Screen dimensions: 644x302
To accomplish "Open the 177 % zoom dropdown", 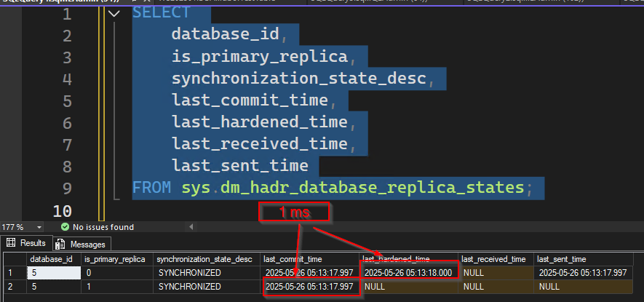I will pos(39,227).
